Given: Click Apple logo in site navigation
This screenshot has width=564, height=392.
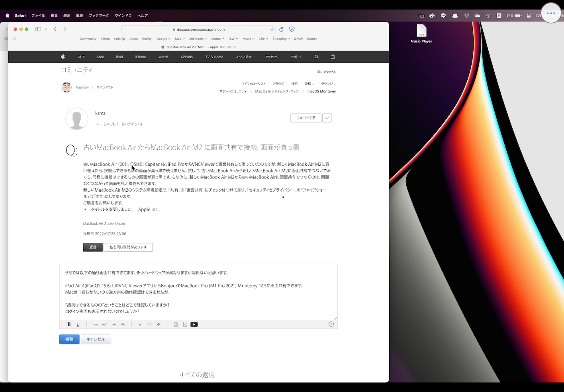Looking at the screenshot, I should coord(63,57).
